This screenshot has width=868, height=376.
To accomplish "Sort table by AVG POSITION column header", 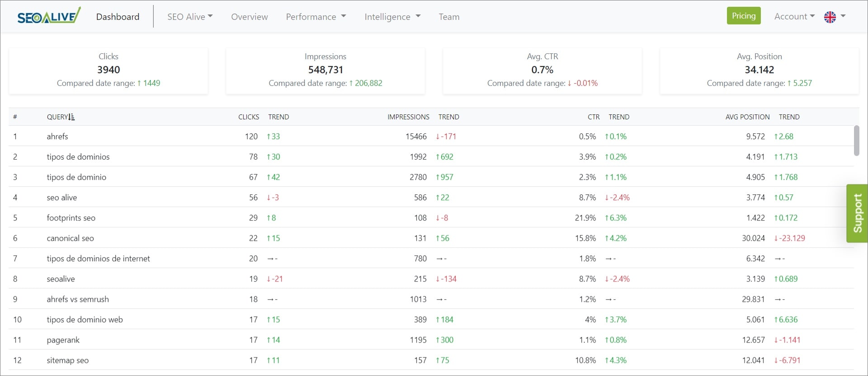I will pos(747,117).
